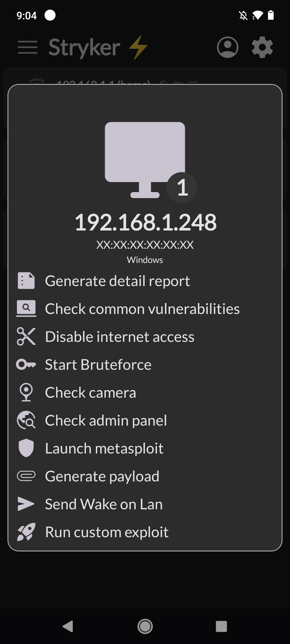Select Disable internet access option
This screenshot has width=290, height=644.
click(x=119, y=337)
